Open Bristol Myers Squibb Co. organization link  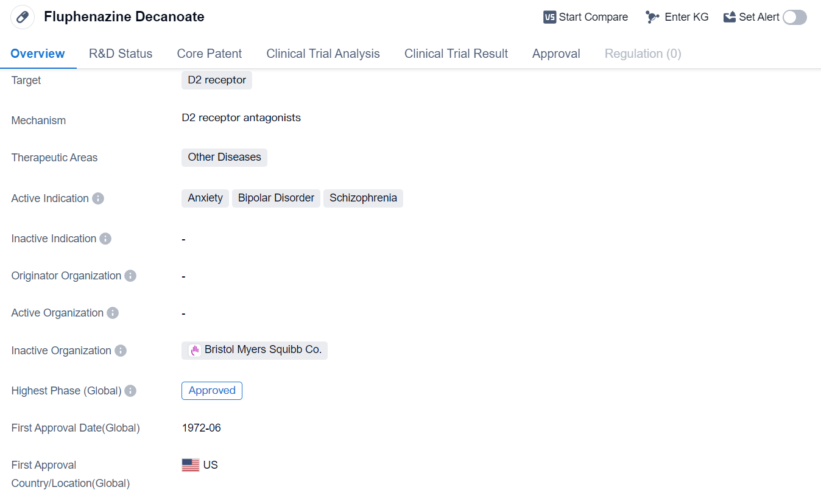point(263,350)
